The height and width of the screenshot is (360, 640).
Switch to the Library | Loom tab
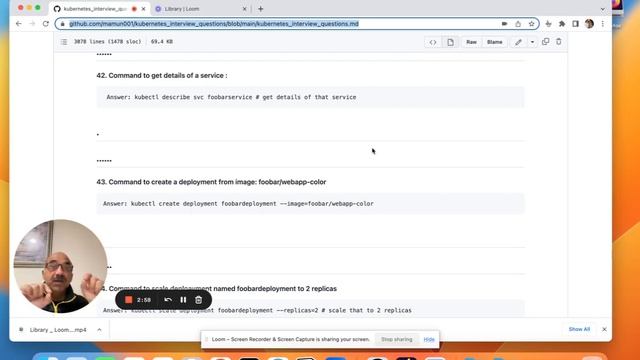(x=200, y=9)
